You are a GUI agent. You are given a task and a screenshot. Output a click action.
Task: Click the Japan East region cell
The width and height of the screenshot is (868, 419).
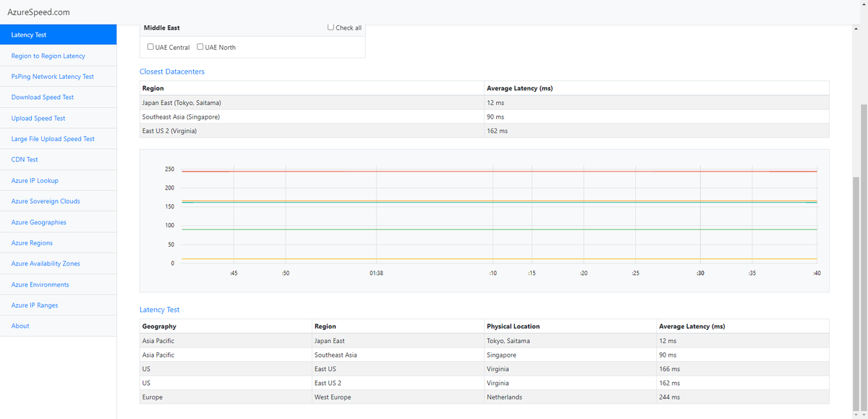pos(398,340)
